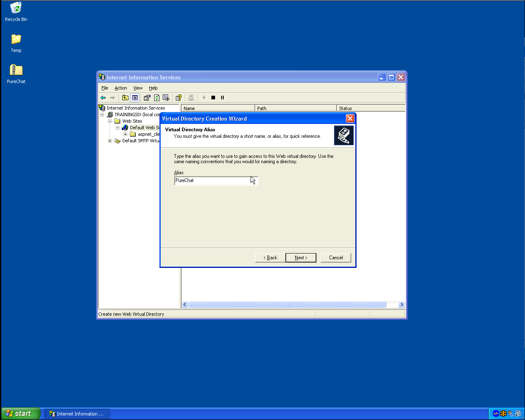Click the Back arrow toolbar icon
The image size is (525, 420).
point(103,98)
